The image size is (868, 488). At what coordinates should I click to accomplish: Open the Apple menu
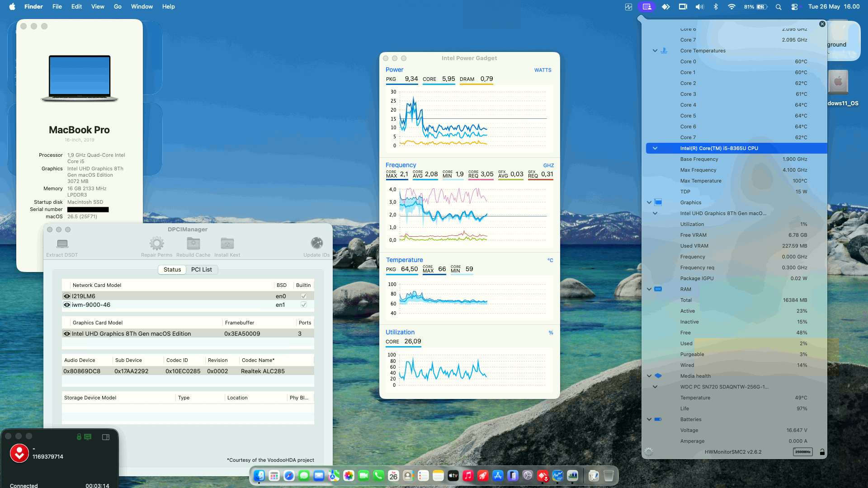(x=12, y=7)
